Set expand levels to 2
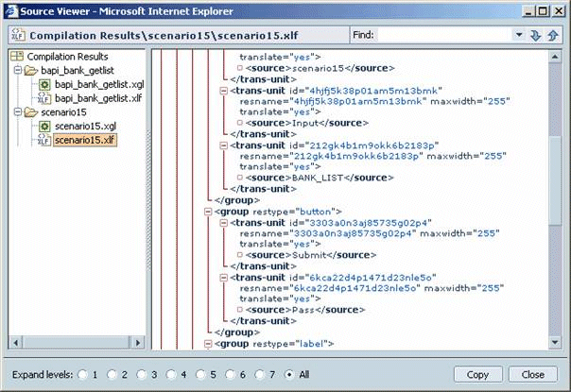This screenshot has height=392, width=571. click(x=112, y=375)
